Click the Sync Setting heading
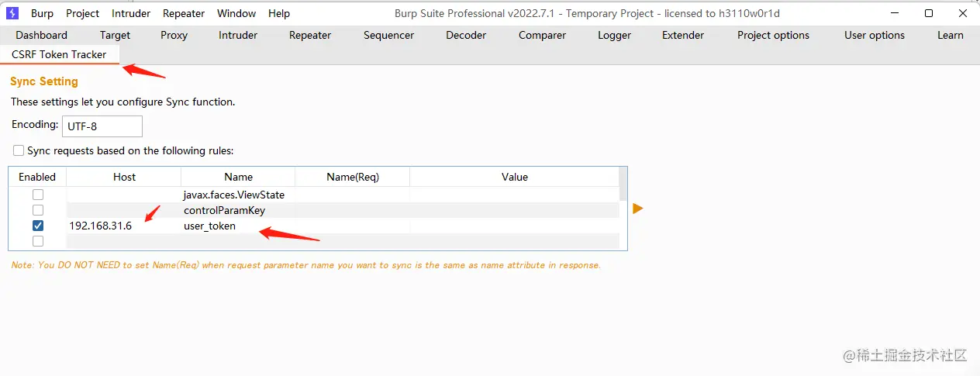Screen dimensions: 980x376 pyautogui.click(x=44, y=81)
